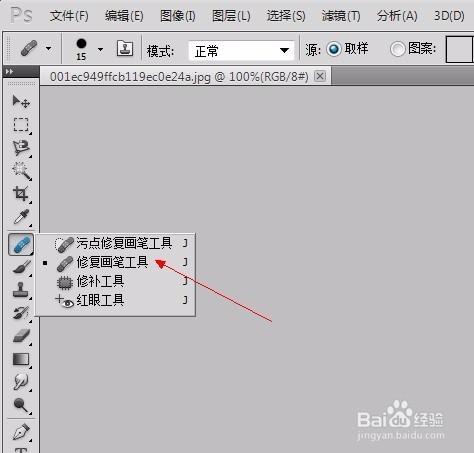Open the 3D(D) menu

pyautogui.click(x=449, y=16)
